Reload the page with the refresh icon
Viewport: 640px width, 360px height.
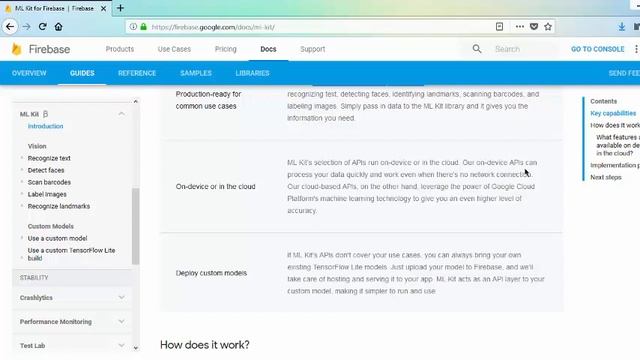click(x=42, y=27)
